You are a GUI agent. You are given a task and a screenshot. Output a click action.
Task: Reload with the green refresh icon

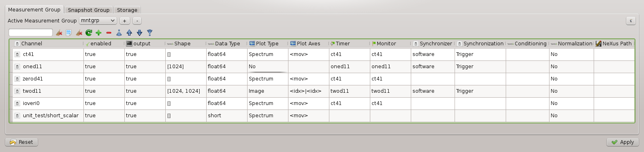89,33
